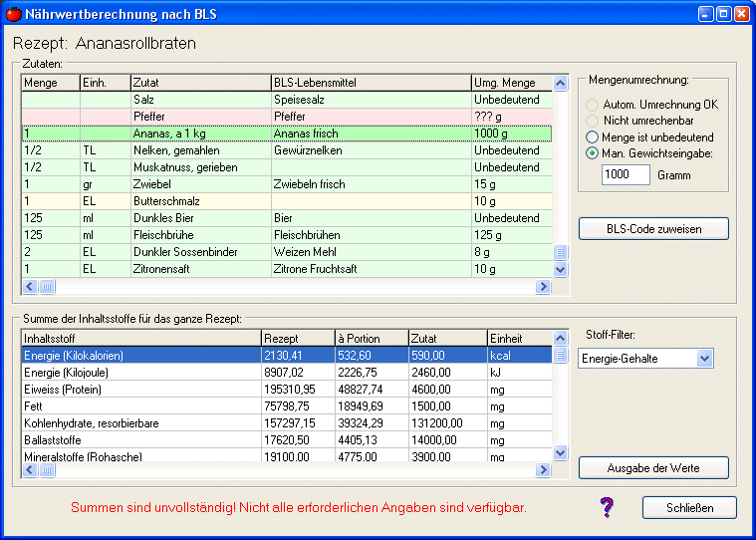Click the 'à Portion' column header
The width and height of the screenshot is (756, 540).
tap(372, 339)
